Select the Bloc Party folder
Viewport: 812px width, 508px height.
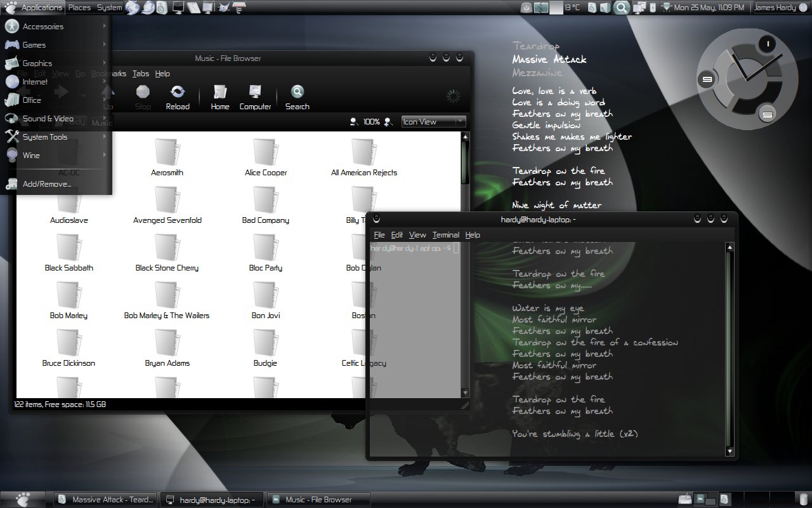(266, 253)
